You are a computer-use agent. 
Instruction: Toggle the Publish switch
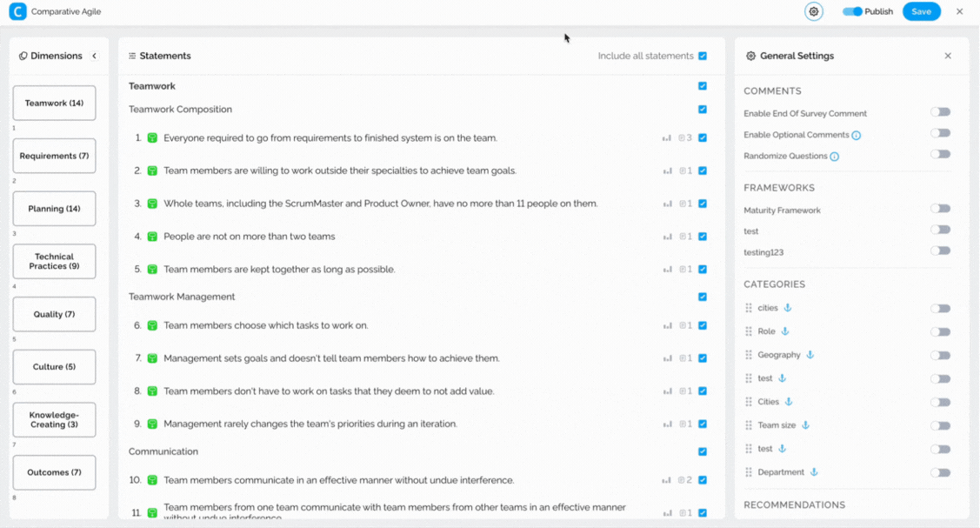(852, 12)
